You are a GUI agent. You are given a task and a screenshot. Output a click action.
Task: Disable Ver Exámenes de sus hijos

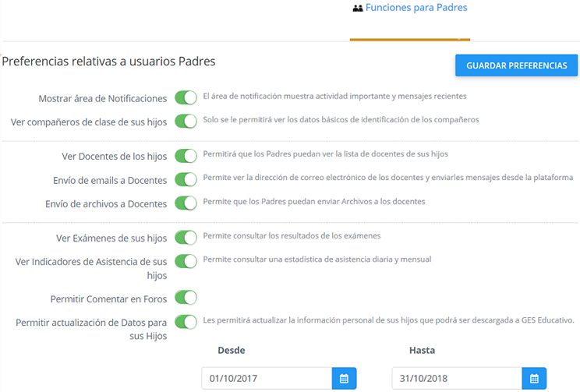[186, 238]
